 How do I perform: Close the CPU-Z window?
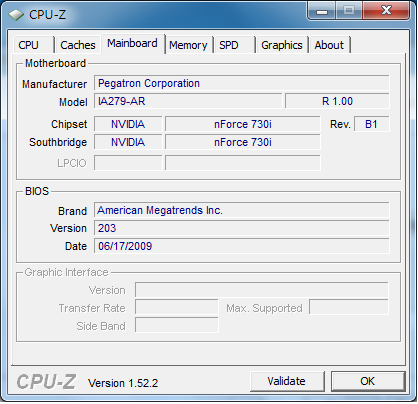click(386, 11)
